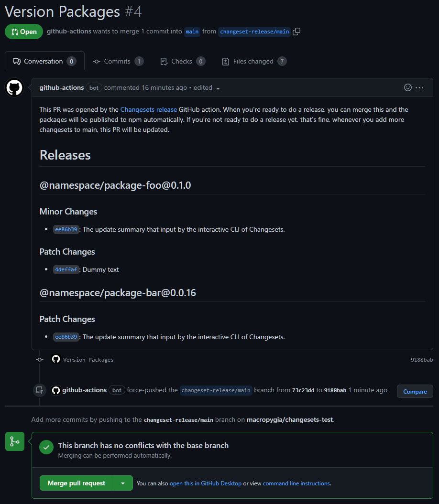Click the Version Packages #4 title
This screenshot has height=504, width=439.
pyautogui.click(x=73, y=11)
